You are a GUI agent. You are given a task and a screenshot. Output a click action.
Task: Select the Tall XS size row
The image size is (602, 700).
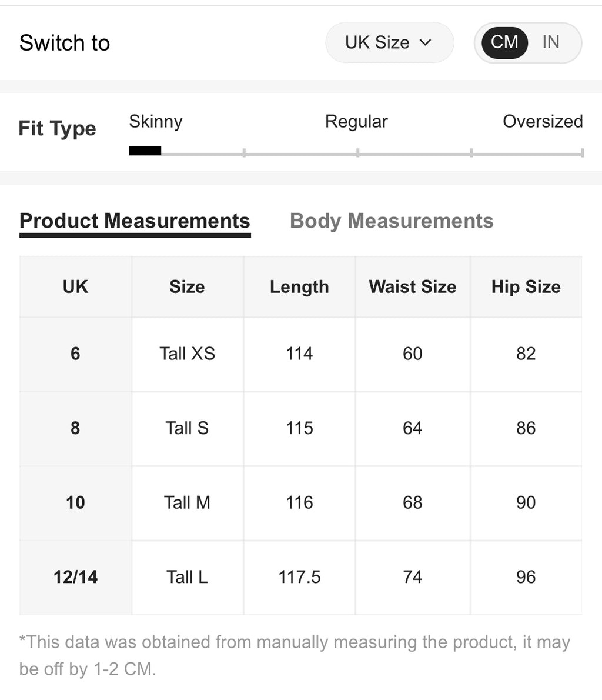tap(188, 354)
